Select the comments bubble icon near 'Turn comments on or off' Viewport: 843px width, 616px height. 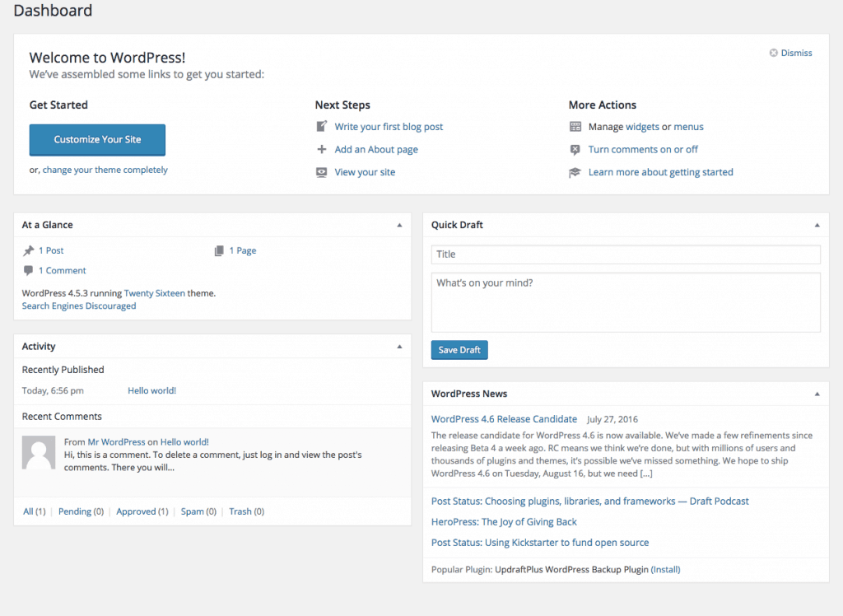pyautogui.click(x=575, y=149)
